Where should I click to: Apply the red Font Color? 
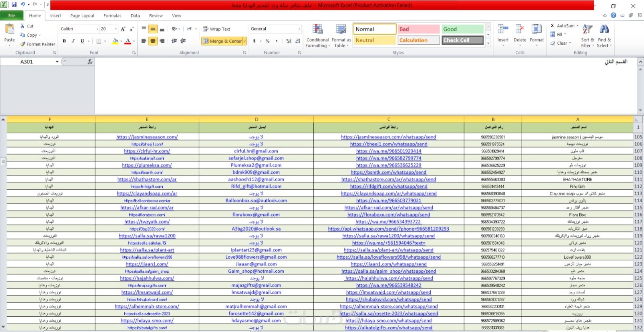pos(128,41)
